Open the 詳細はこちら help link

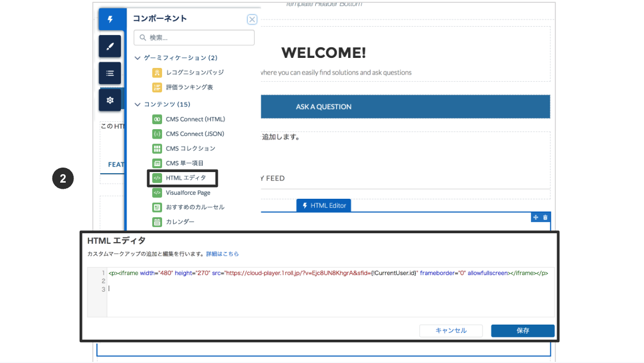pos(222,253)
